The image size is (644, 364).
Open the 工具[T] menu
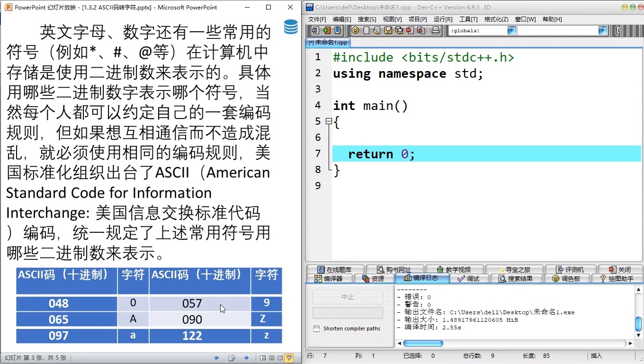[467, 19]
